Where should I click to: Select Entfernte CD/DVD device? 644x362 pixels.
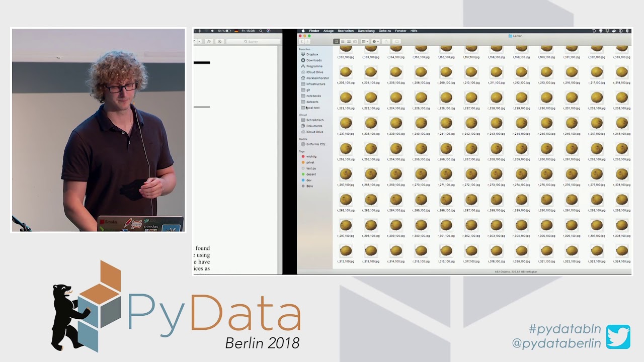click(x=316, y=144)
